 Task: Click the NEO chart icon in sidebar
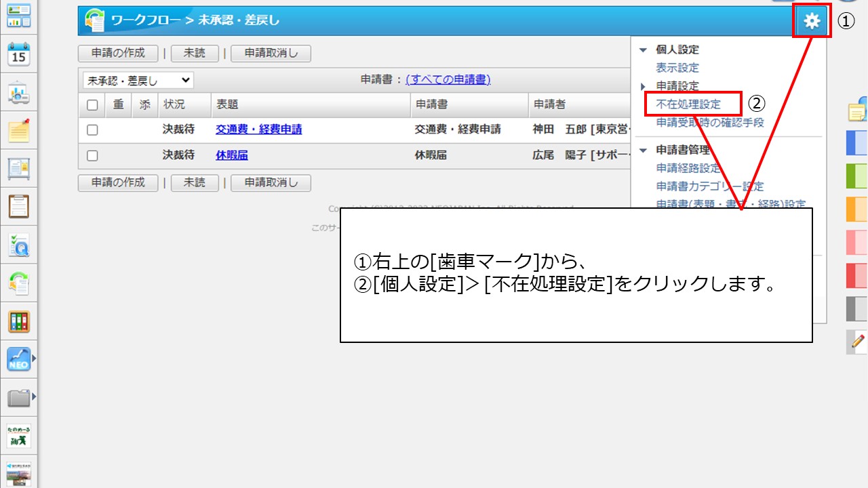[18, 359]
